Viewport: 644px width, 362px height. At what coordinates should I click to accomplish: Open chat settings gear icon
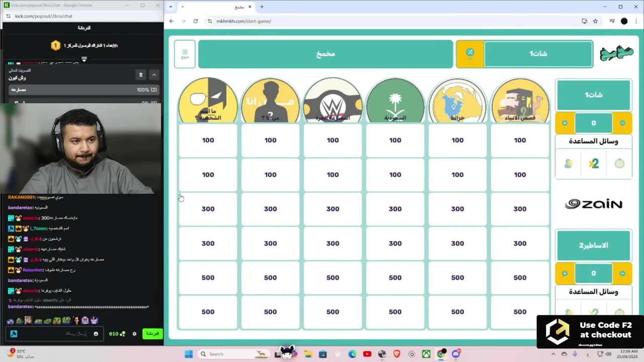[x=134, y=334]
